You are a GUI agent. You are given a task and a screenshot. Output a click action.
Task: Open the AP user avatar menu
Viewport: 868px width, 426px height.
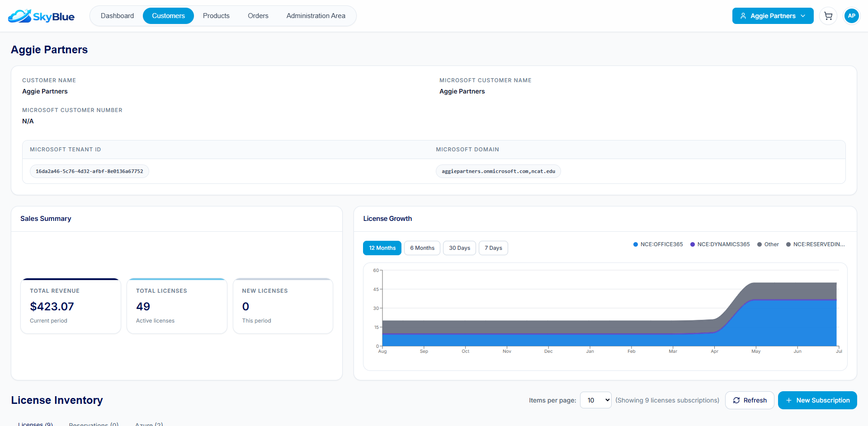(851, 16)
